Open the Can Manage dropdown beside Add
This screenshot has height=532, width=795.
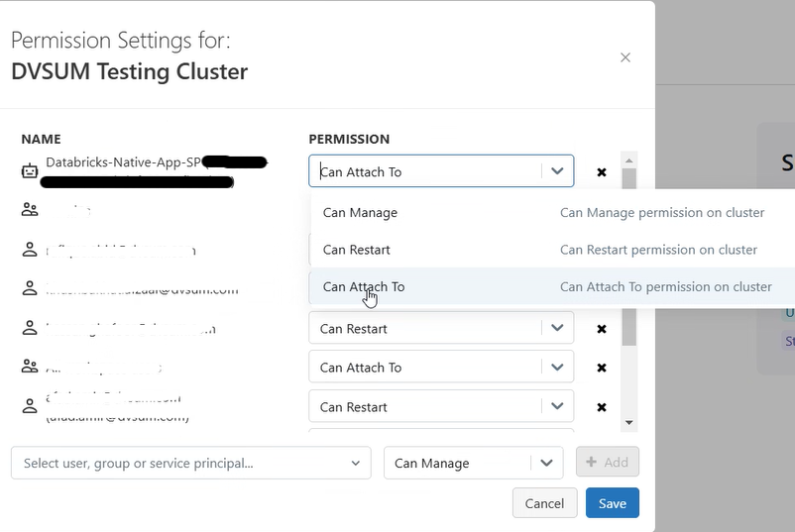[x=474, y=463]
